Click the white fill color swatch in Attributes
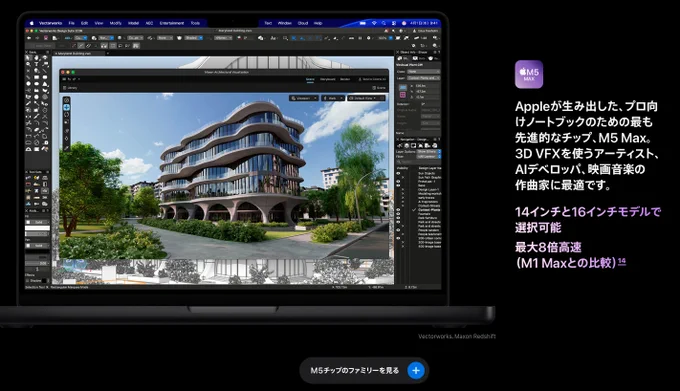This screenshot has height=391, width=680. 37,228
